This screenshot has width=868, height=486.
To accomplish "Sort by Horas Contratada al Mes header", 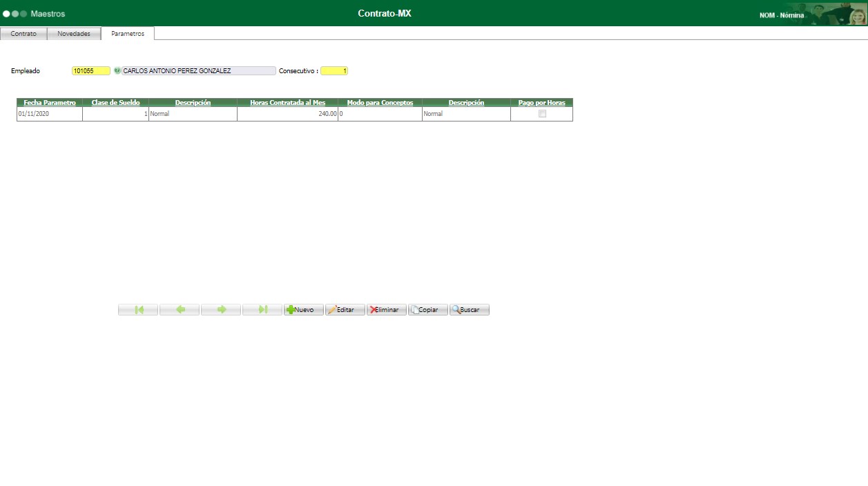I will [x=287, y=102].
